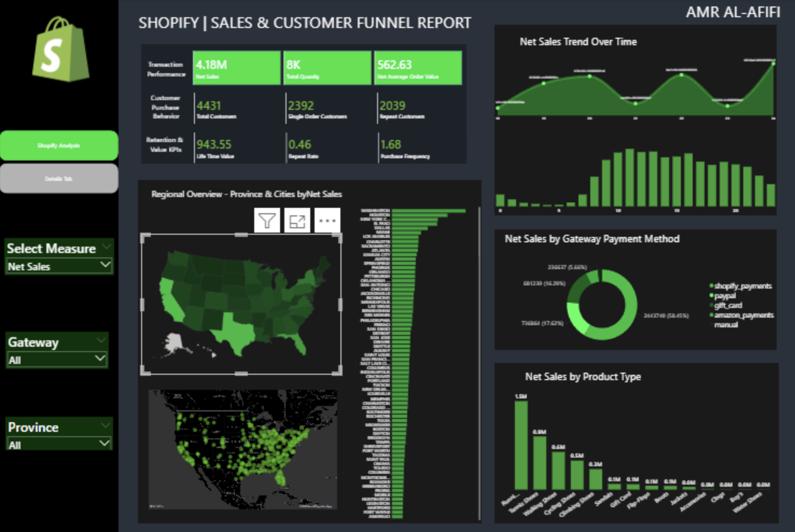
Task: Click the Shopify bag logo
Action: coord(60,49)
